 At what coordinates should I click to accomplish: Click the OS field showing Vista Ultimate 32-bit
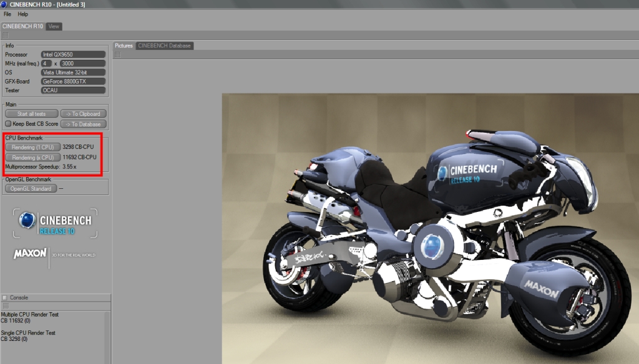pyautogui.click(x=73, y=72)
